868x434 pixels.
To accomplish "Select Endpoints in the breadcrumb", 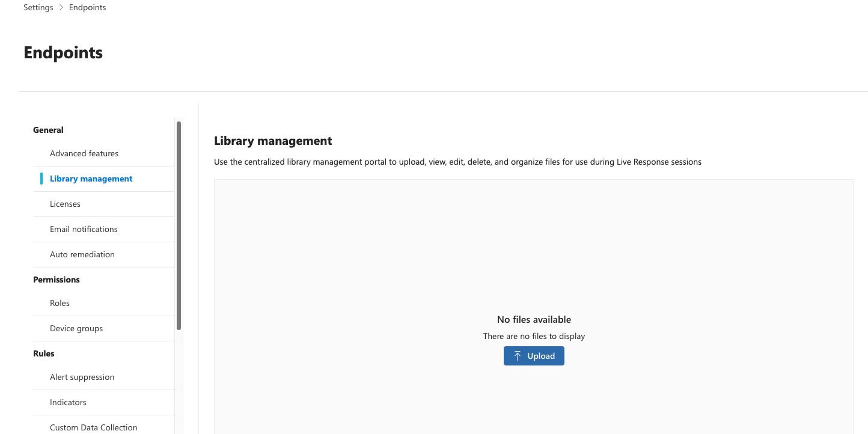I will (x=88, y=7).
